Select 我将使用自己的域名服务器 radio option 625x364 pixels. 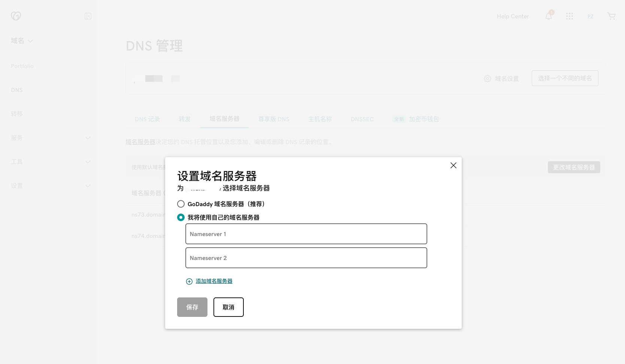(x=181, y=217)
